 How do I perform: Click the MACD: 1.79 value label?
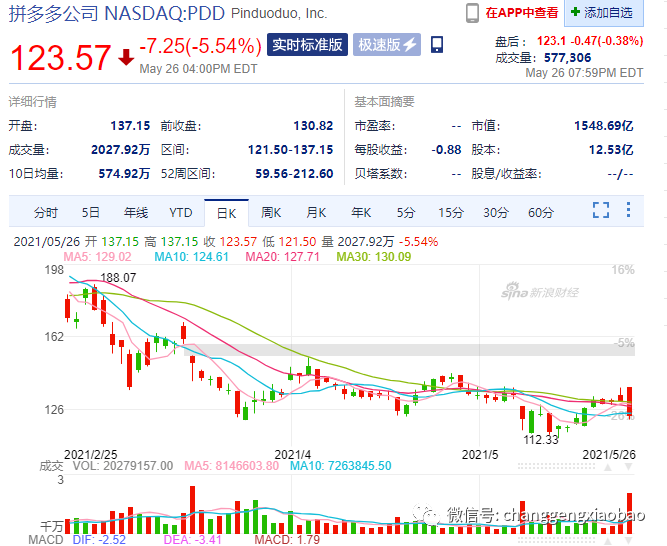[287, 540]
